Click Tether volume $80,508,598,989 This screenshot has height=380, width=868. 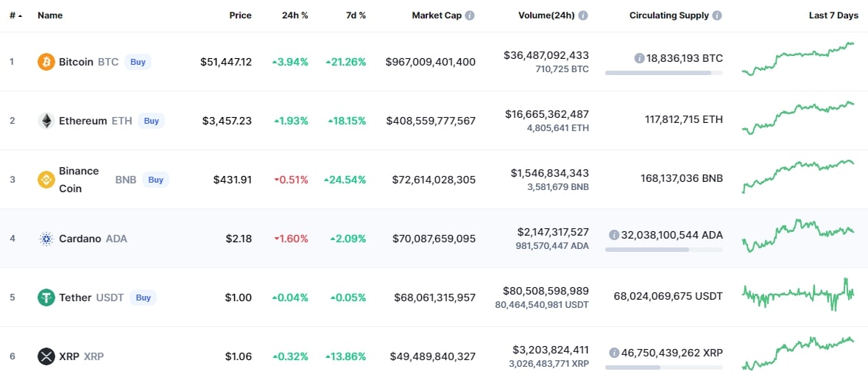point(546,290)
